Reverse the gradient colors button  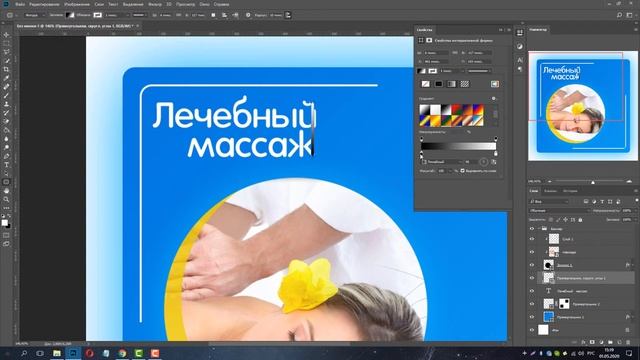coord(494,162)
